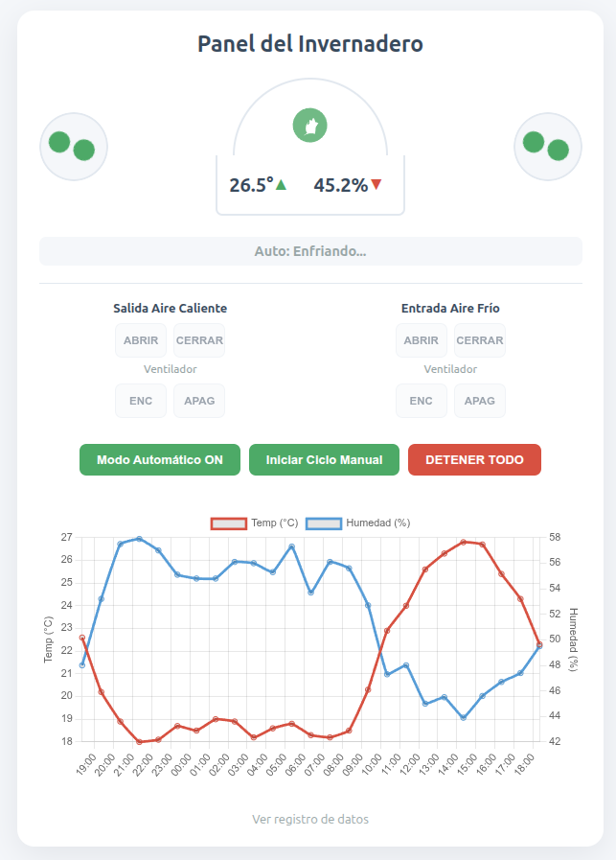Open the Ver registro de datos link
Image resolution: width=616 pixels, height=860 pixels.
[310, 820]
